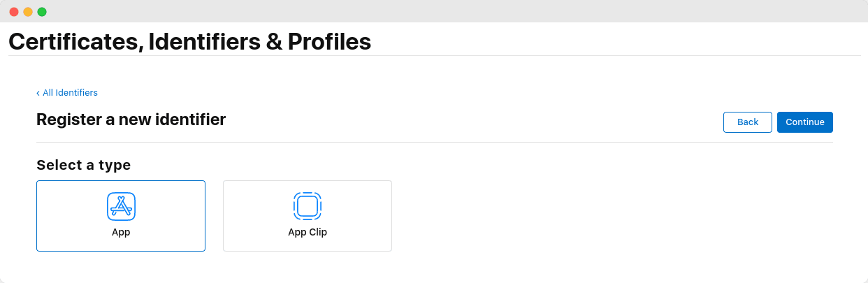Click the "Register a new identifier" heading
This screenshot has width=868, height=283.
[x=131, y=119]
